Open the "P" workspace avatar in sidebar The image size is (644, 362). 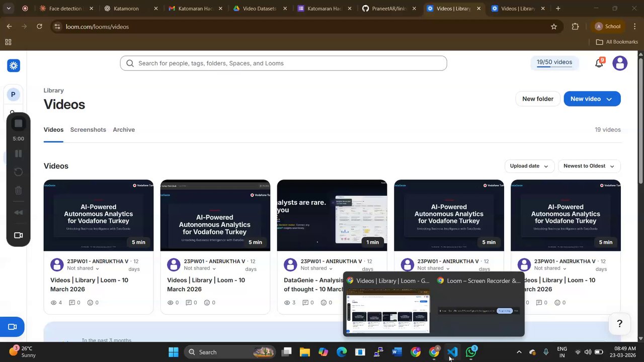coord(13,94)
